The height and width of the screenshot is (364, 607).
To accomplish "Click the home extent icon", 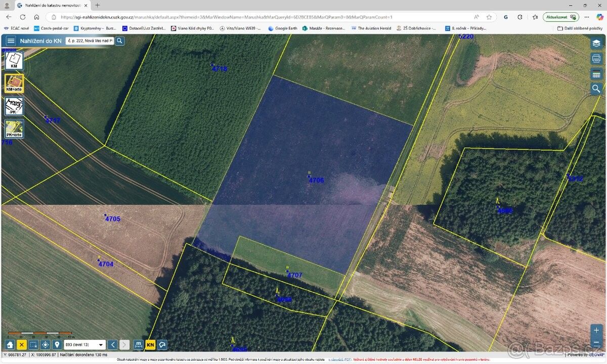I will point(10,345).
